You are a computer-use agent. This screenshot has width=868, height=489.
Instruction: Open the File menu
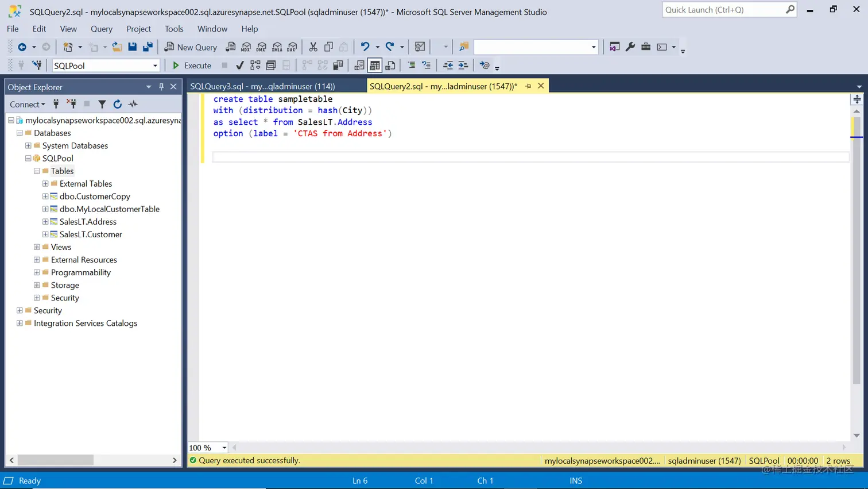[x=13, y=29]
